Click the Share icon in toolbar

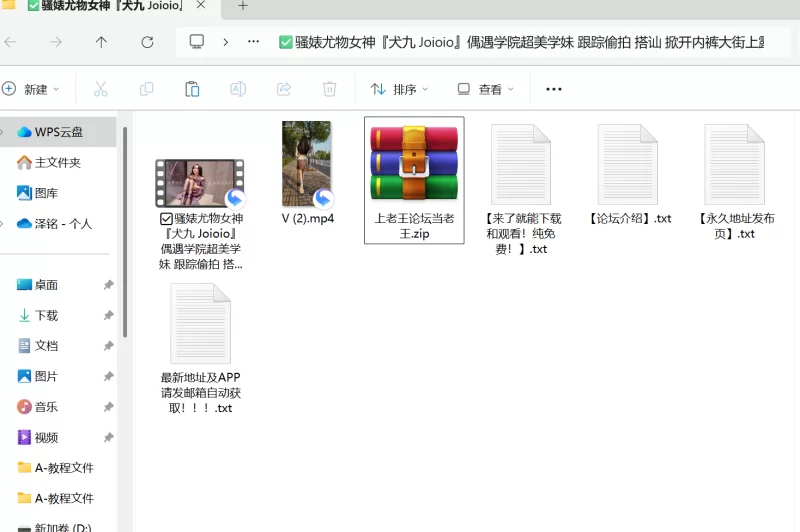click(x=283, y=89)
